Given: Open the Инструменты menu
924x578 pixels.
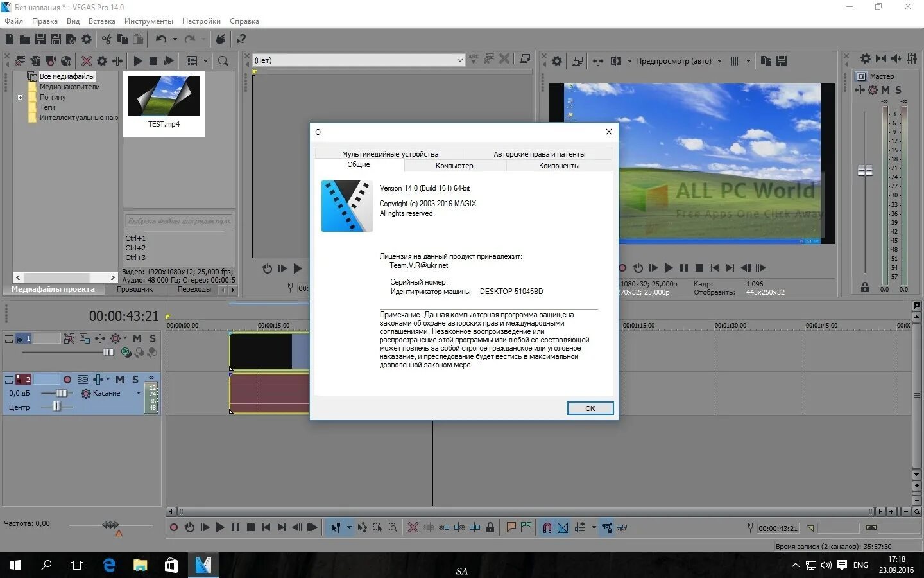Looking at the screenshot, I should [149, 21].
